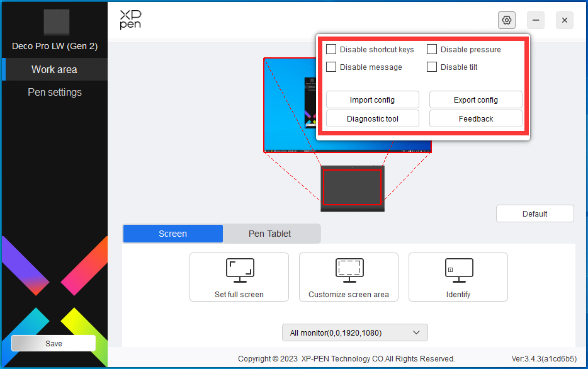Close the XP-Pen window
The image size is (588, 369).
point(564,20)
